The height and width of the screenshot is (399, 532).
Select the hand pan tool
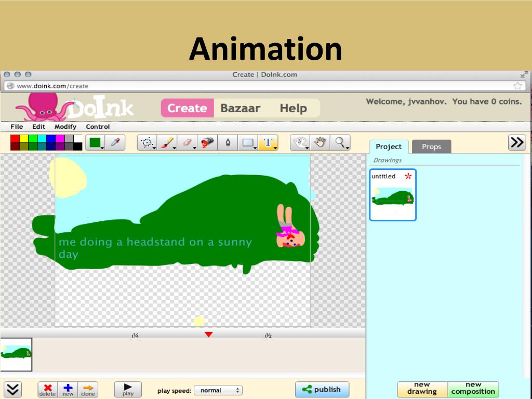(x=320, y=142)
